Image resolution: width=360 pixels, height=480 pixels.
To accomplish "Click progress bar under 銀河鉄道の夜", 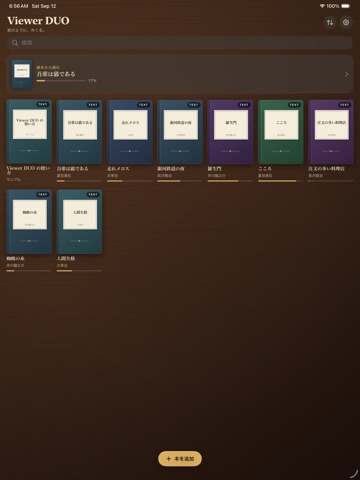I will tap(180, 181).
